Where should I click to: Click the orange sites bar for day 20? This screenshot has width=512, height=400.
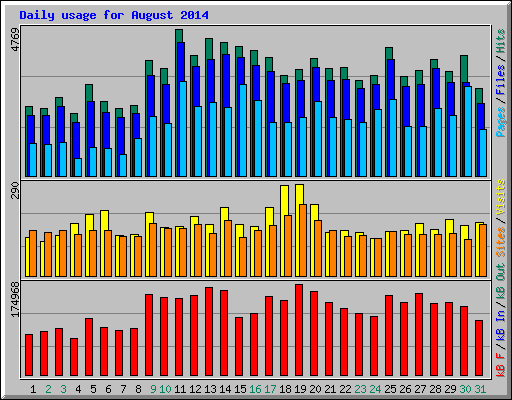(318, 248)
